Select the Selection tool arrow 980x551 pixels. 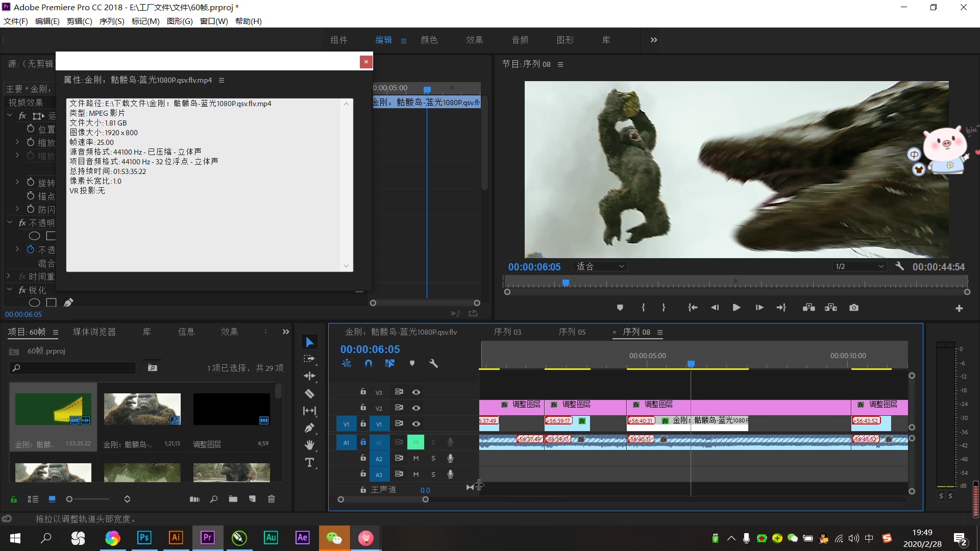tap(309, 342)
